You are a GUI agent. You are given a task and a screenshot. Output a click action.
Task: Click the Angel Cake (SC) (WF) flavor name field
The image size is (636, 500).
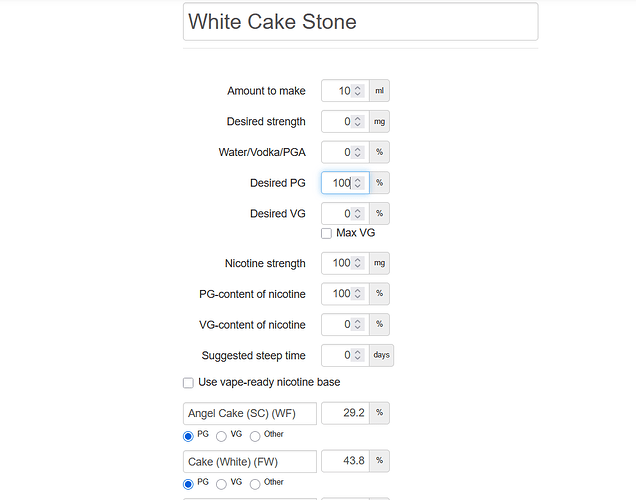coord(250,413)
